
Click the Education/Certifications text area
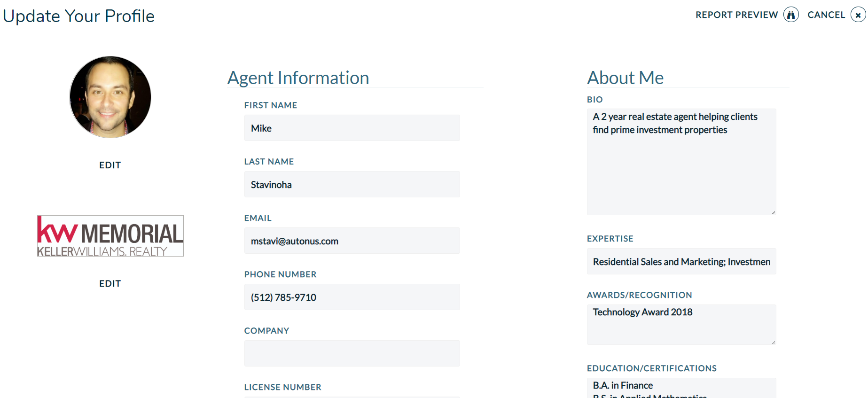coord(681,388)
